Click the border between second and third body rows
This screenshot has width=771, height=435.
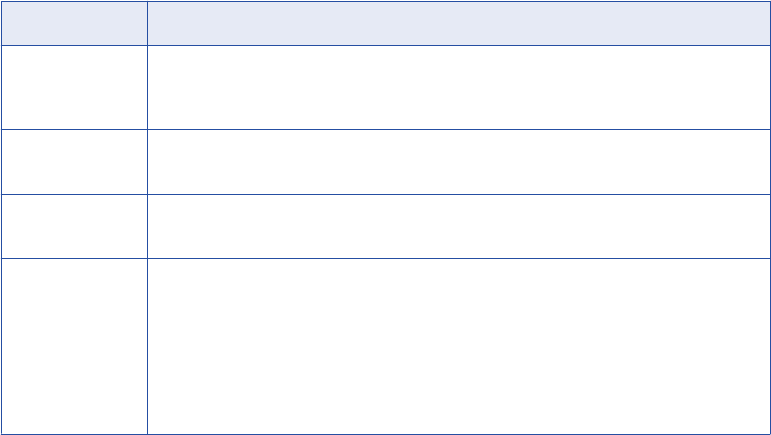[x=385, y=194]
